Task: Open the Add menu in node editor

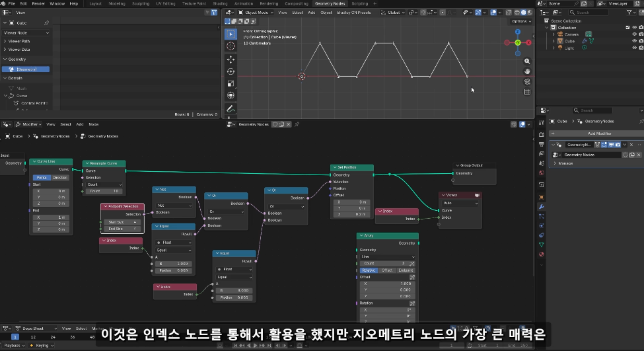Action: (80, 124)
